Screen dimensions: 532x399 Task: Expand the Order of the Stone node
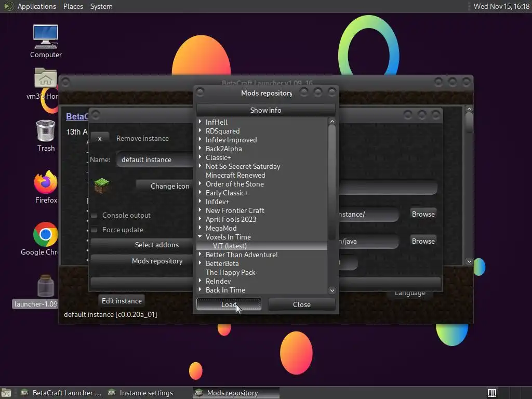point(200,183)
